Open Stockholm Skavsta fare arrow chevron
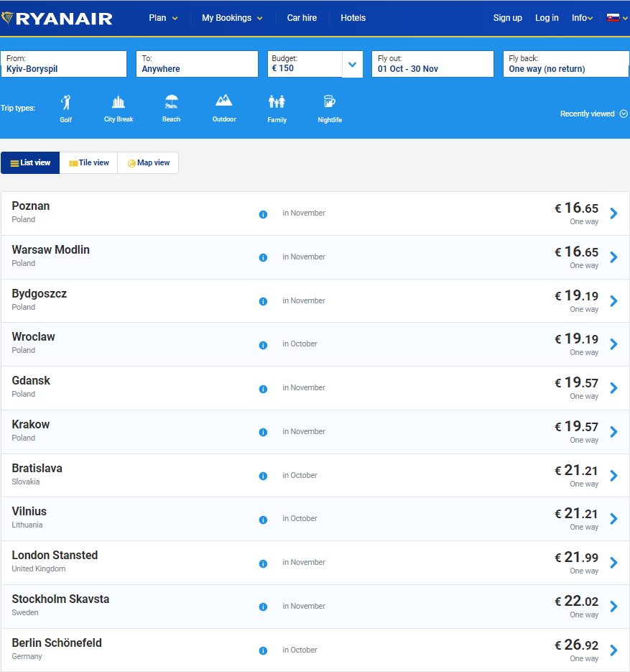 [x=613, y=606]
